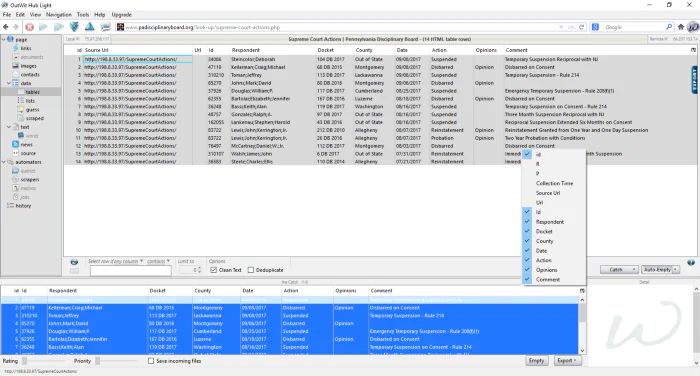Open the guess view in sidebar

click(x=33, y=109)
